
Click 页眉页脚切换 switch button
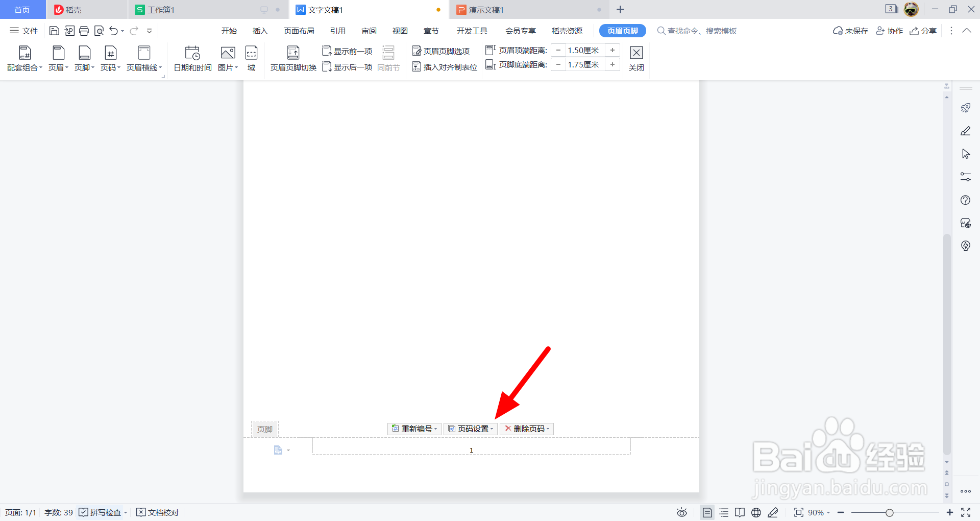tap(293, 59)
